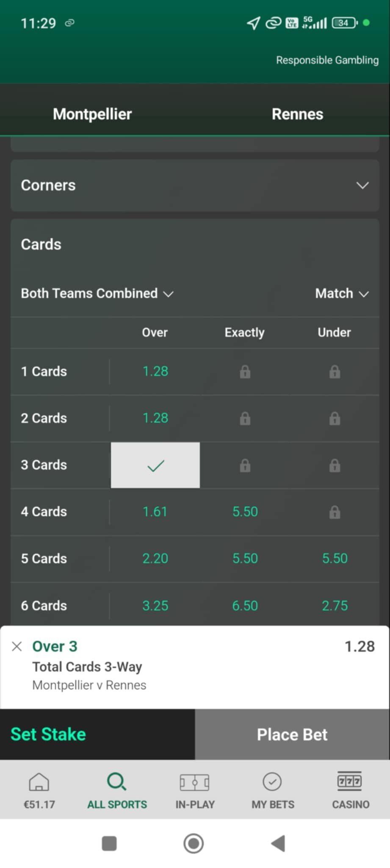
Task: Expand the Corners section
Action: point(195,185)
